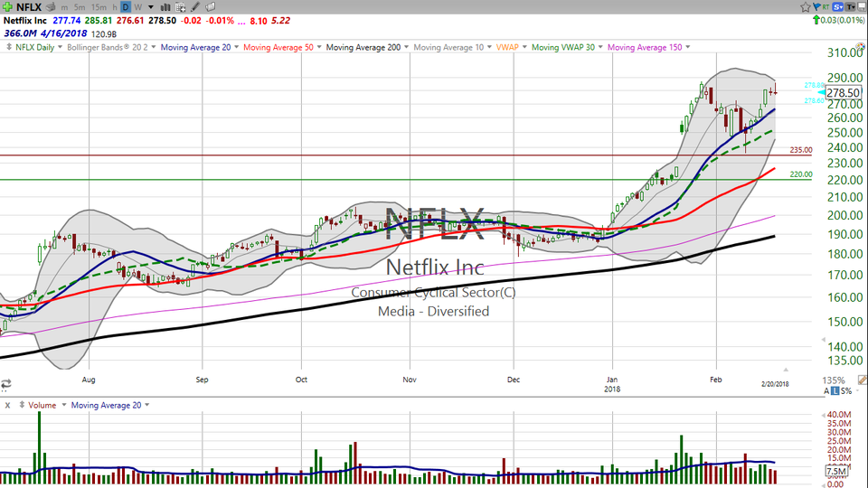Switch to 1-minute 'm' timeframe
Image resolution: width=868 pixels, height=488 pixels.
point(65,7)
